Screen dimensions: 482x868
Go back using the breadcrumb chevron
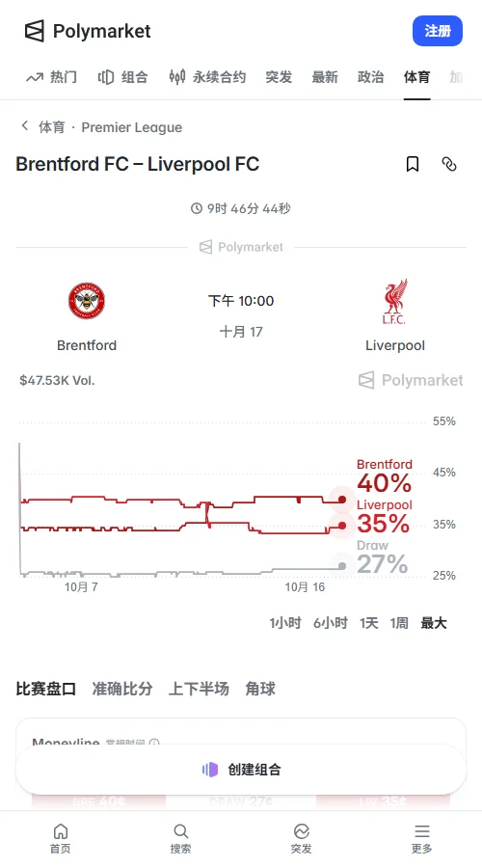tap(25, 126)
